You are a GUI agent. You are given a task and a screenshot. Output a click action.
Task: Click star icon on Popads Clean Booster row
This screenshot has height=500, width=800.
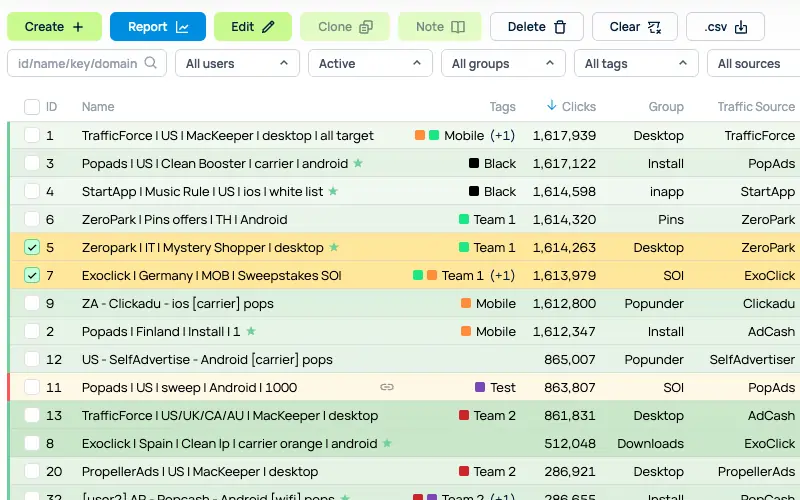(x=358, y=163)
